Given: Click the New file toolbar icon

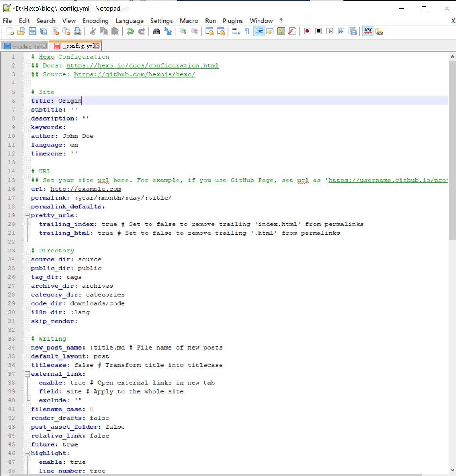Looking at the screenshot, I should point(10,32).
